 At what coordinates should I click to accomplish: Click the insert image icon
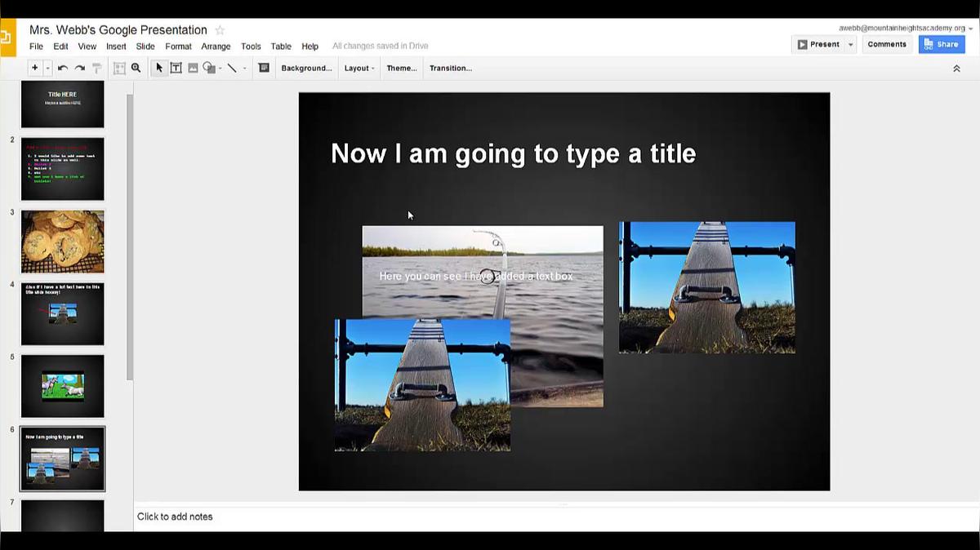click(193, 69)
